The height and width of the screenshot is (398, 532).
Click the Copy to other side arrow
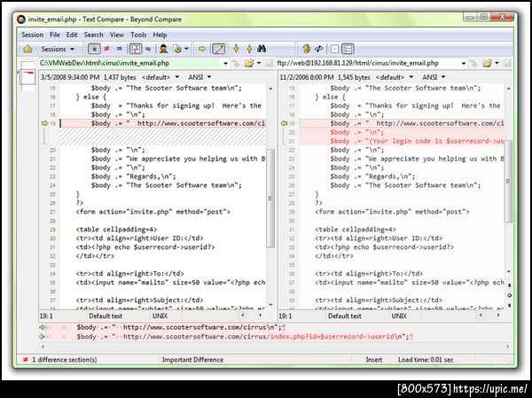point(202,50)
